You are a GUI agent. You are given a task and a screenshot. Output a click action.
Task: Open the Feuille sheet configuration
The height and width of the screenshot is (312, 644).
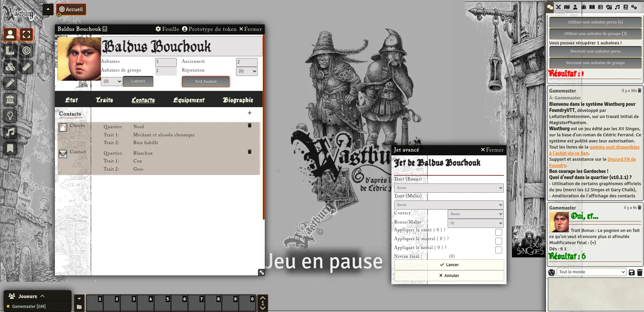coord(167,29)
